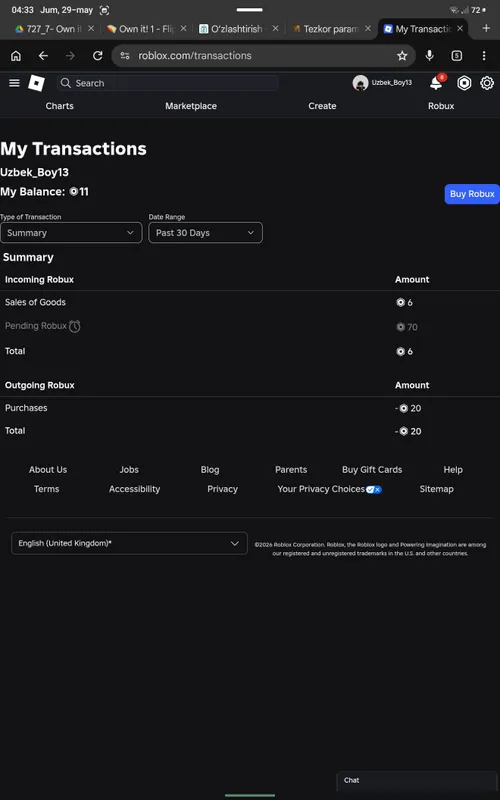Image resolution: width=500 pixels, height=800 pixels.
Task: Toggle the Your Privacy Choices switch icon
Action: tap(373, 489)
